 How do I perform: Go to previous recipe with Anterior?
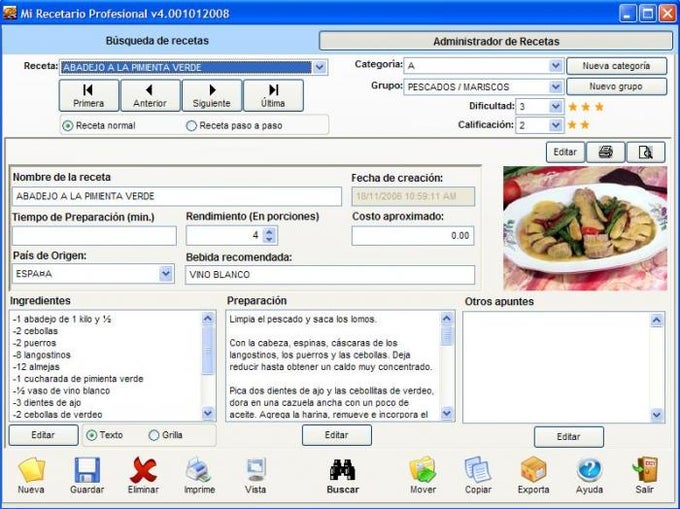pos(150,96)
